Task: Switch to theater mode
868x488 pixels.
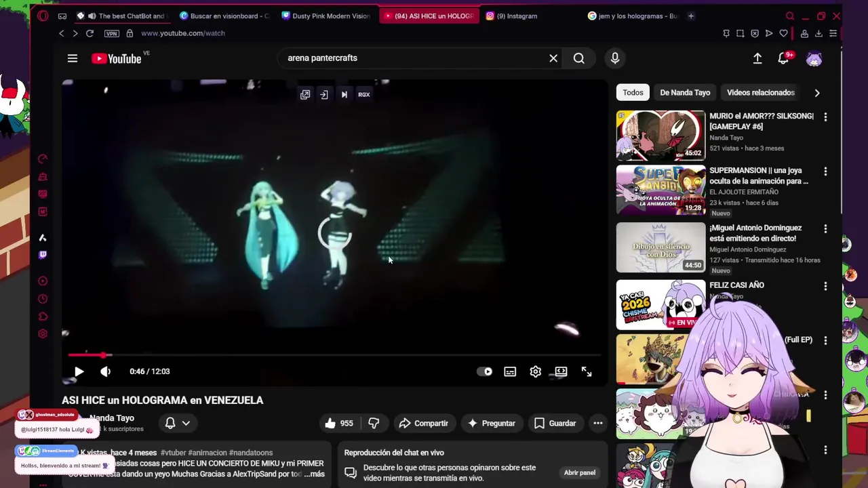Action: (561, 371)
